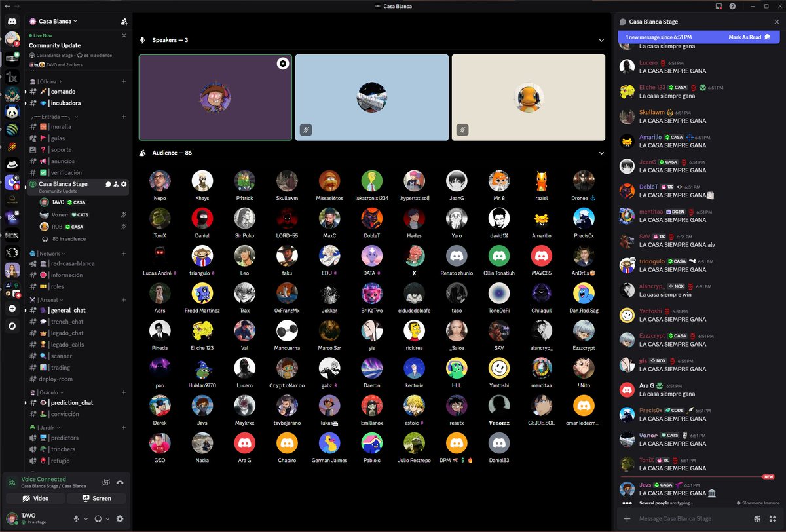Open the prediction_chat channel

tap(78, 402)
